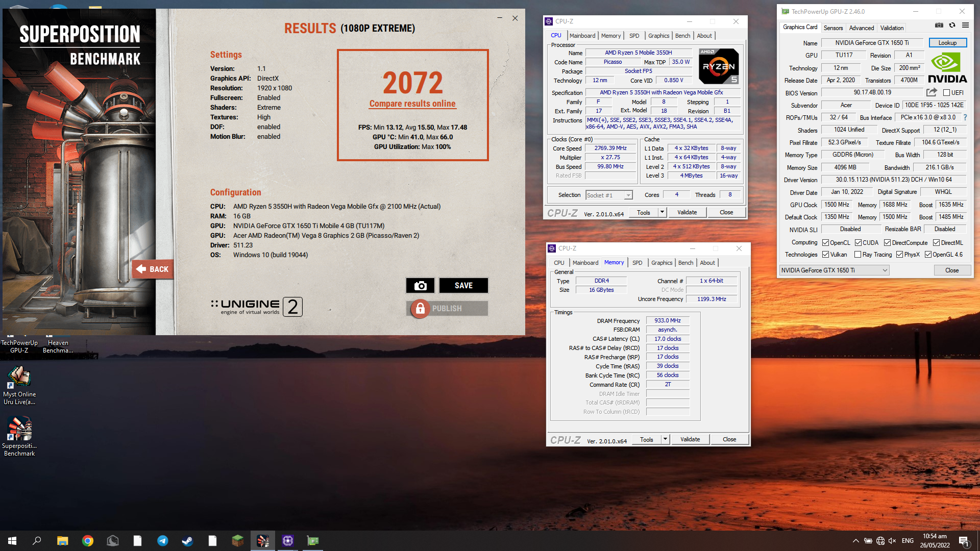This screenshot has height=551, width=980.
Task: Refresh GPU-Z readings with refresh icon
Action: (952, 25)
